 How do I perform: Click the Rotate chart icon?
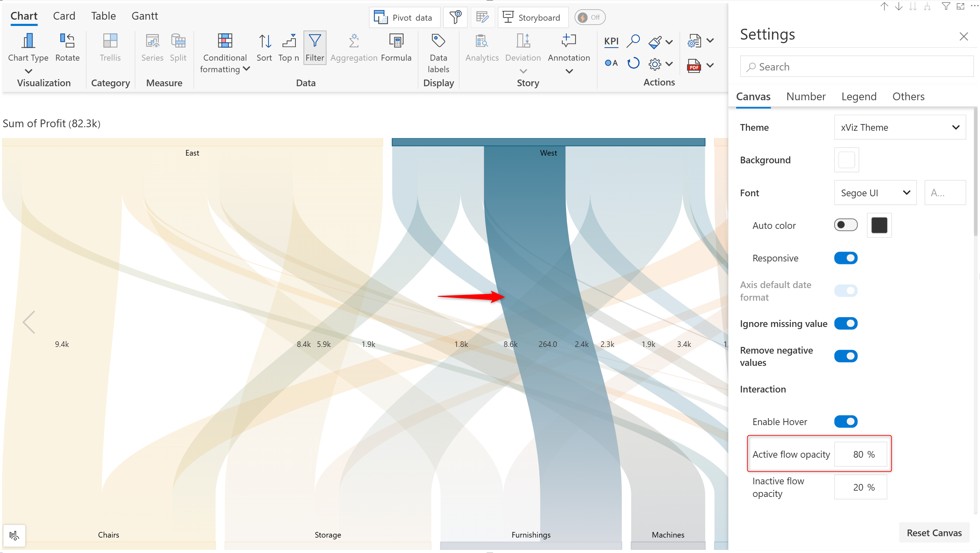click(67, 41)
